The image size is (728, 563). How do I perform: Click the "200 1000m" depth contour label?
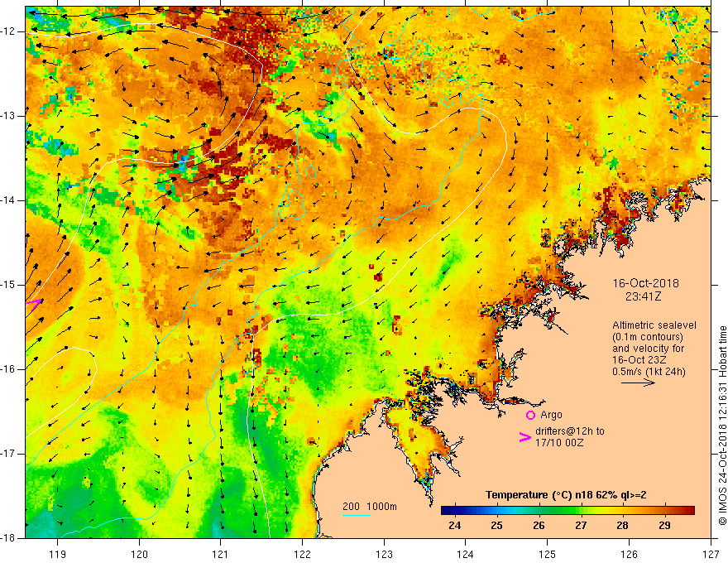(370, 507)
